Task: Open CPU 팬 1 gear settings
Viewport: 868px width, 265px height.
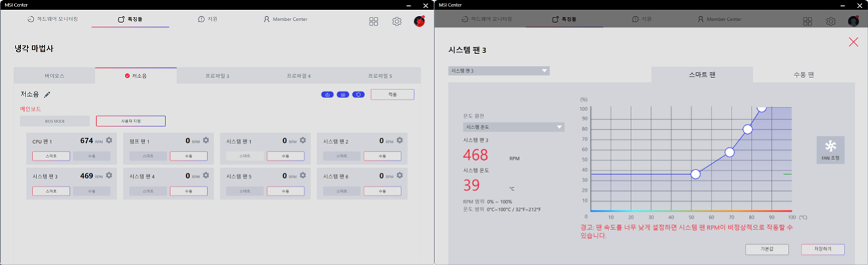Action: coord(109,141)
